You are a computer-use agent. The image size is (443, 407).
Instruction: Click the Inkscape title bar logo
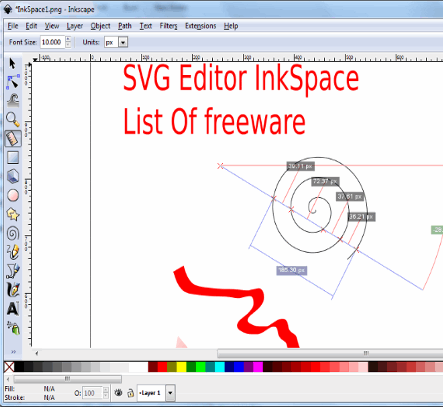8,9
